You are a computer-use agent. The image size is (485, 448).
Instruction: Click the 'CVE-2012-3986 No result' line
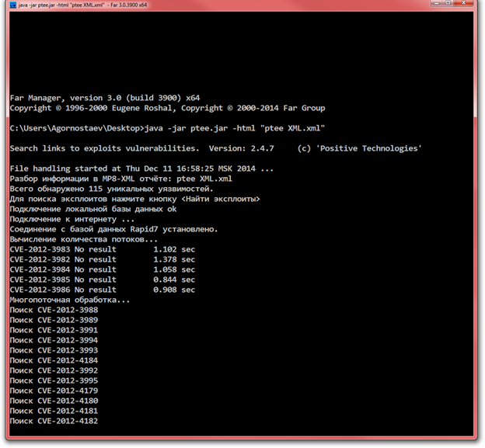point(62,290)
